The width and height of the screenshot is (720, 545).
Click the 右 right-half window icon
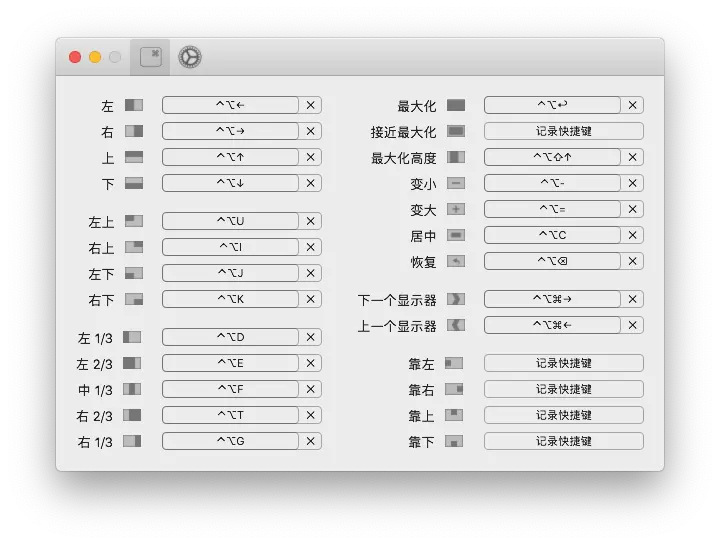click(134, 131)
